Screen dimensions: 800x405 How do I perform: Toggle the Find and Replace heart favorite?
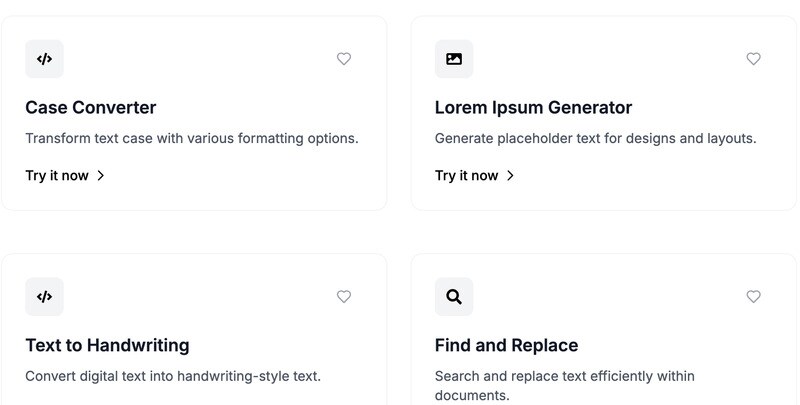754,297
